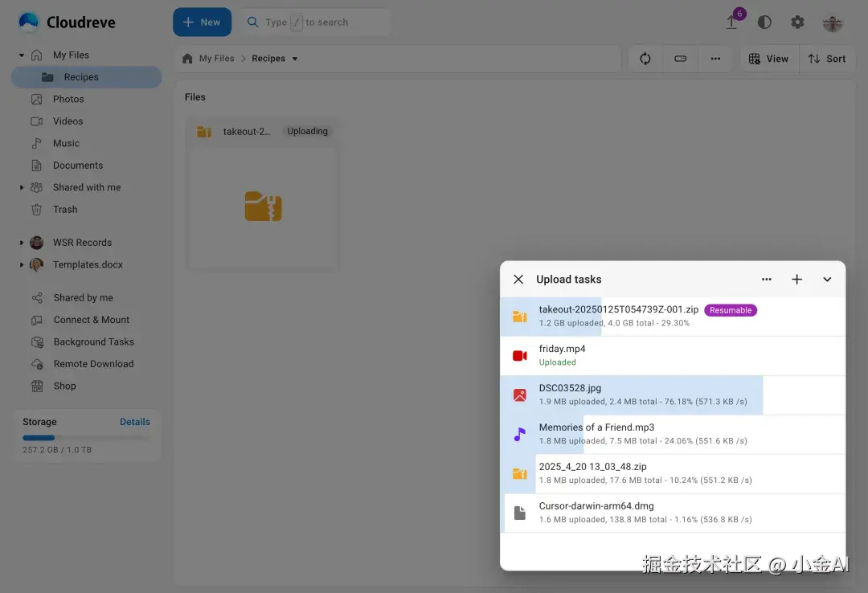Open Templates.docx in sidebar
The image size is (868, 593).
coord(88,264)
